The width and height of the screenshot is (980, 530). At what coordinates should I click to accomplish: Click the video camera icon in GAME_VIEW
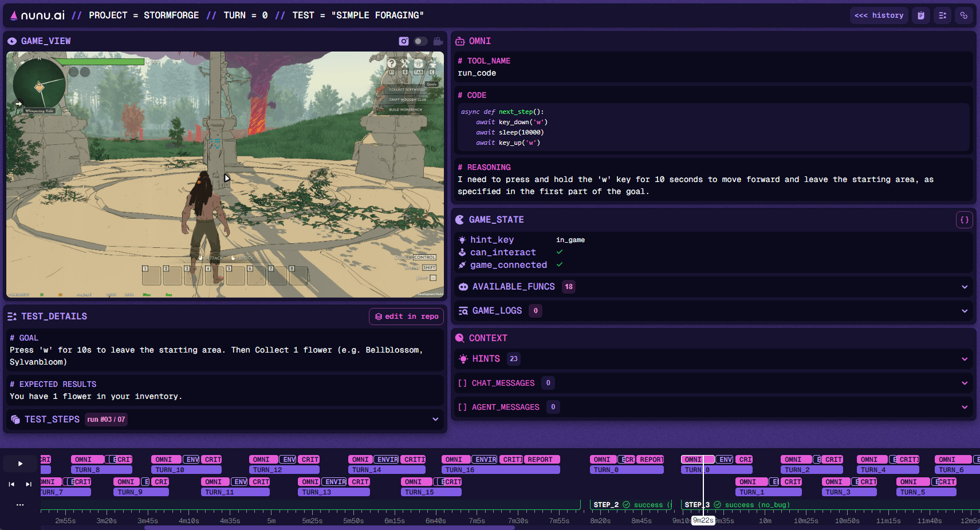click(x=438, y=41)
